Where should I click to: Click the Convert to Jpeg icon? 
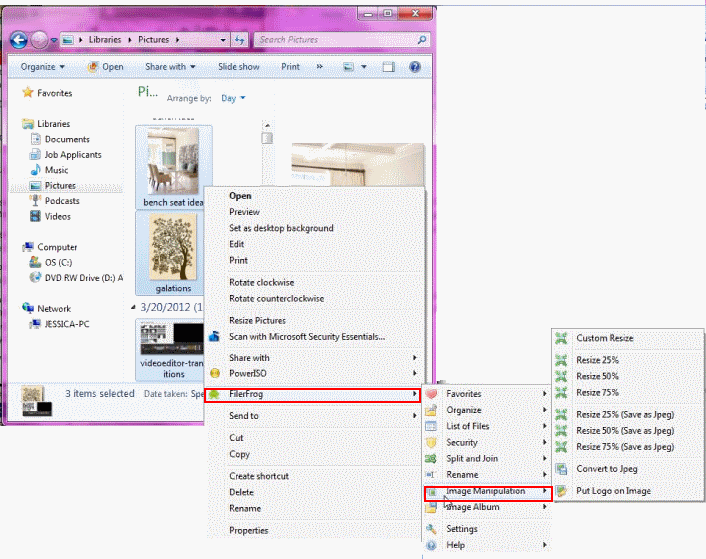pos(562,469)
